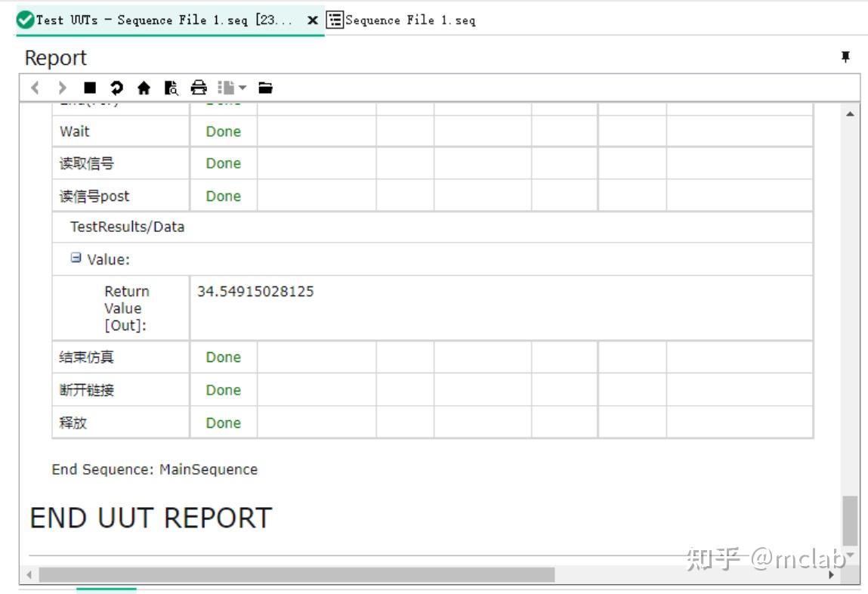This screenshot has width=868, height=594.
Task: Collapse the Value field in TestResults/Data
Action: [76, 258]
